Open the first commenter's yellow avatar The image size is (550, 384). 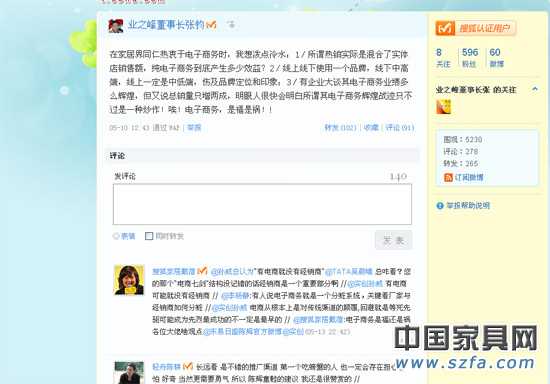[x=129, y=279]
